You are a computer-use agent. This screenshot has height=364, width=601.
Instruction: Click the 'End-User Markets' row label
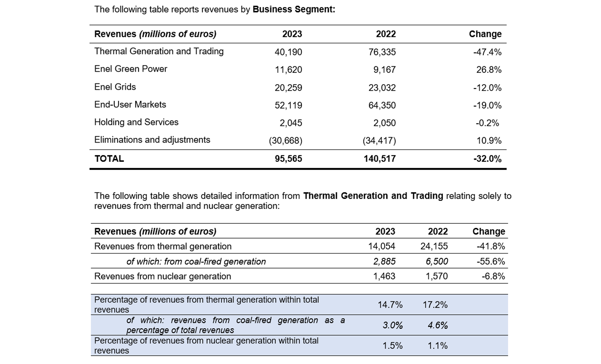(130, 104)
